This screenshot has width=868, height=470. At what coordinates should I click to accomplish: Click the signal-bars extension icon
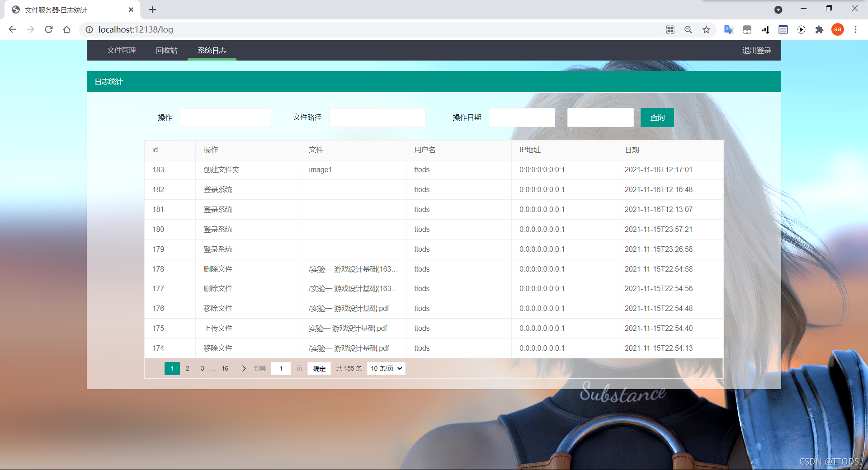click(x=765, y=29)
